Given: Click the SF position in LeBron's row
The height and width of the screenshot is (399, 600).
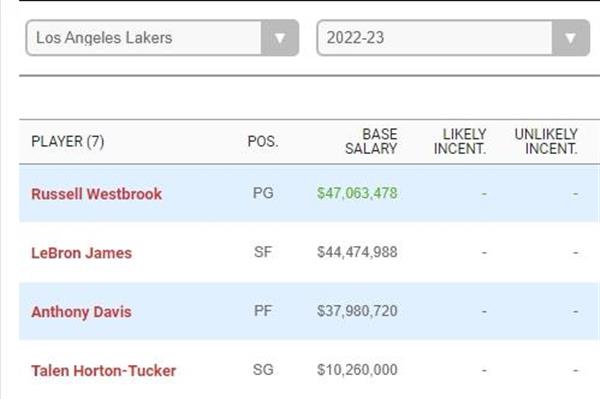Looking at the screenshot, I should pos(263,252).
